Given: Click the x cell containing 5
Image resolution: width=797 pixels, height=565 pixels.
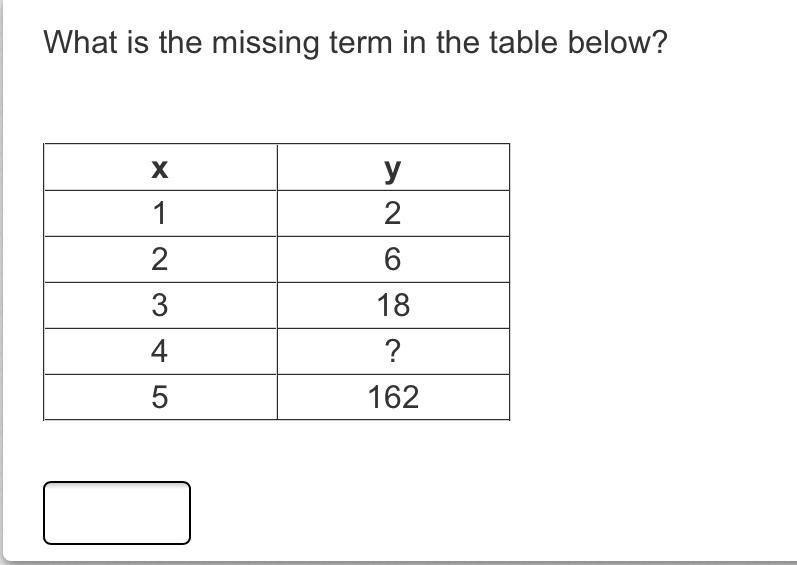Looking at the screenshot, I should [160, 397].
